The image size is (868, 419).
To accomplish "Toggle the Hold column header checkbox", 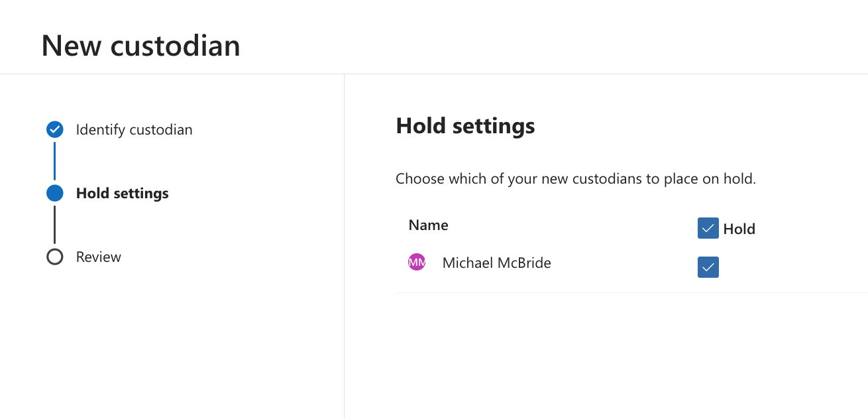I will click(x=708, y=229).
